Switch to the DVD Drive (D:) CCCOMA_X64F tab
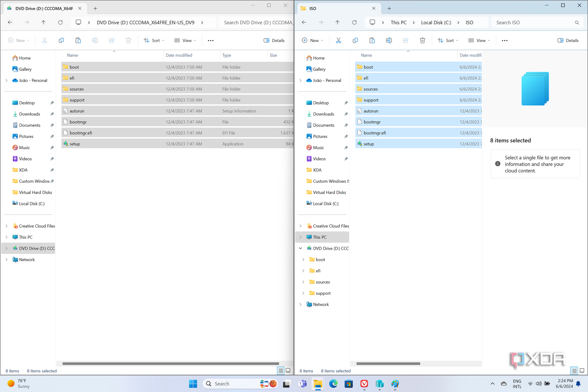 point(43,8)
